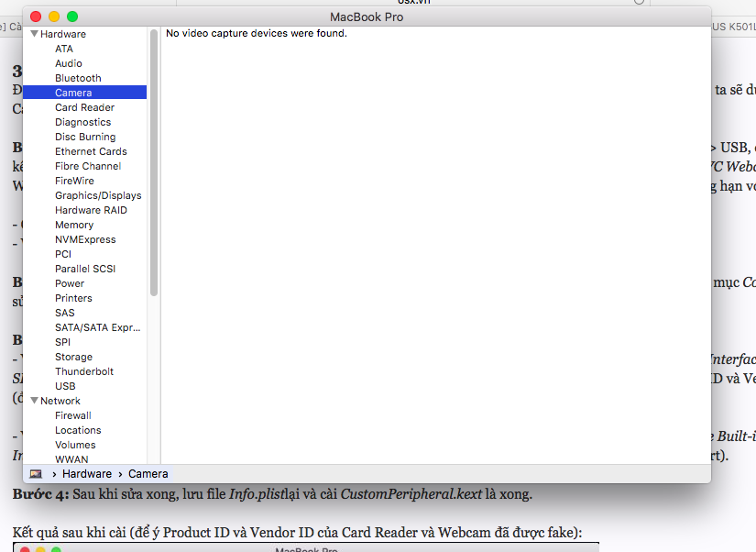
Task: Minimize the System Information window
Action: click(54, 17)
